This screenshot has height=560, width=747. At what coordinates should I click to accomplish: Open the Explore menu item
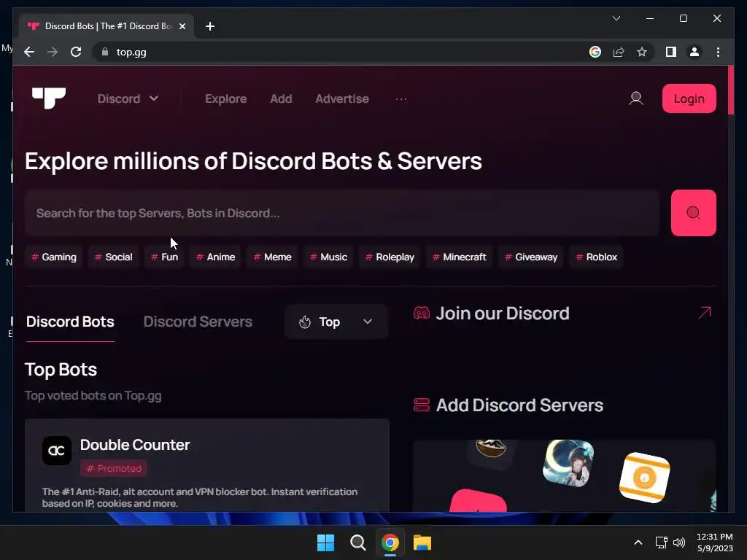[226, 98]
